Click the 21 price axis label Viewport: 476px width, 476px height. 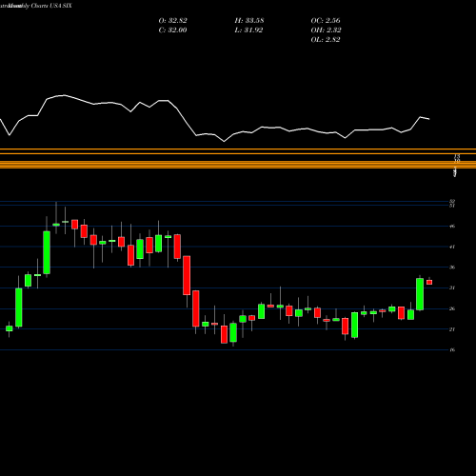452,329
